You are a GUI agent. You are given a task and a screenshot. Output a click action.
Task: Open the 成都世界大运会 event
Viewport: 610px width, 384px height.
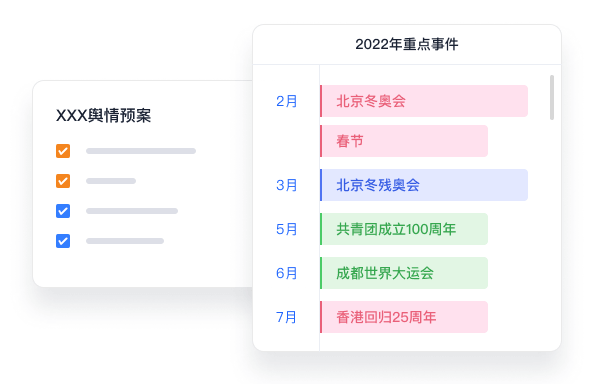(x=404, y=273)
